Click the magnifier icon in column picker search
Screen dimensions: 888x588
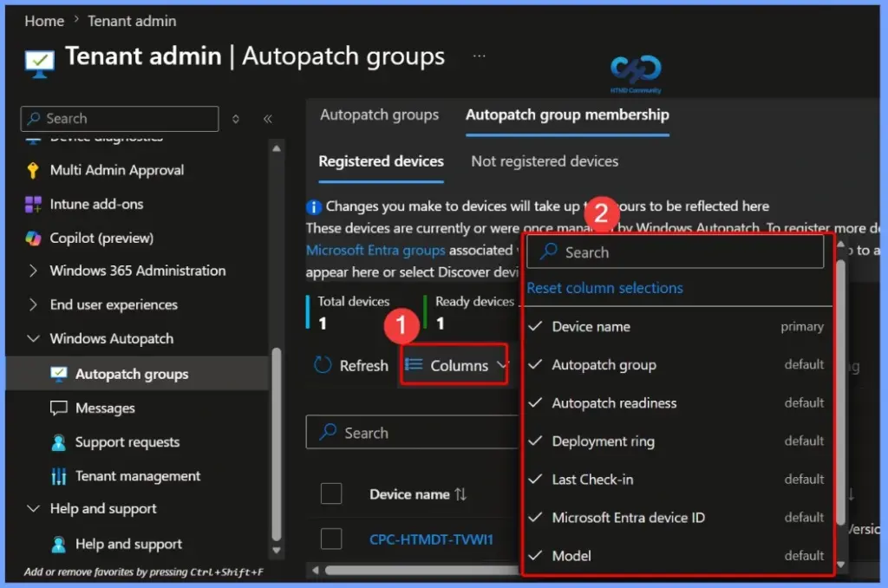[548, 252]
